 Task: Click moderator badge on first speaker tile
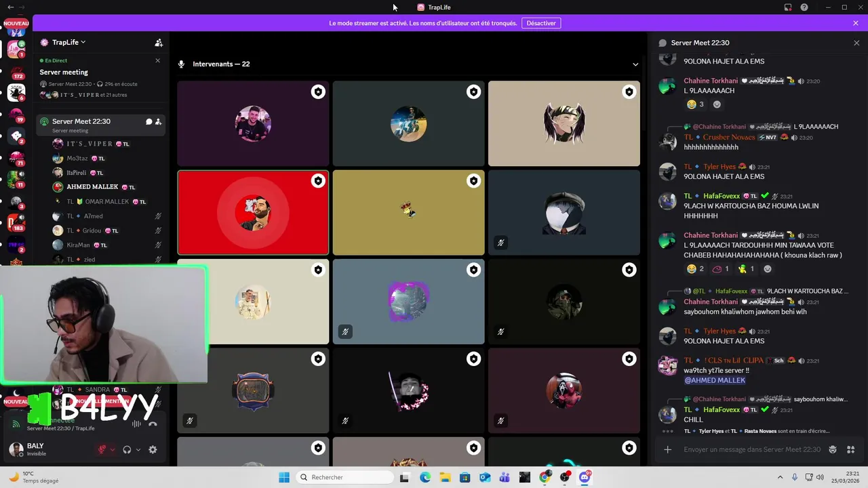pos(318,92)
